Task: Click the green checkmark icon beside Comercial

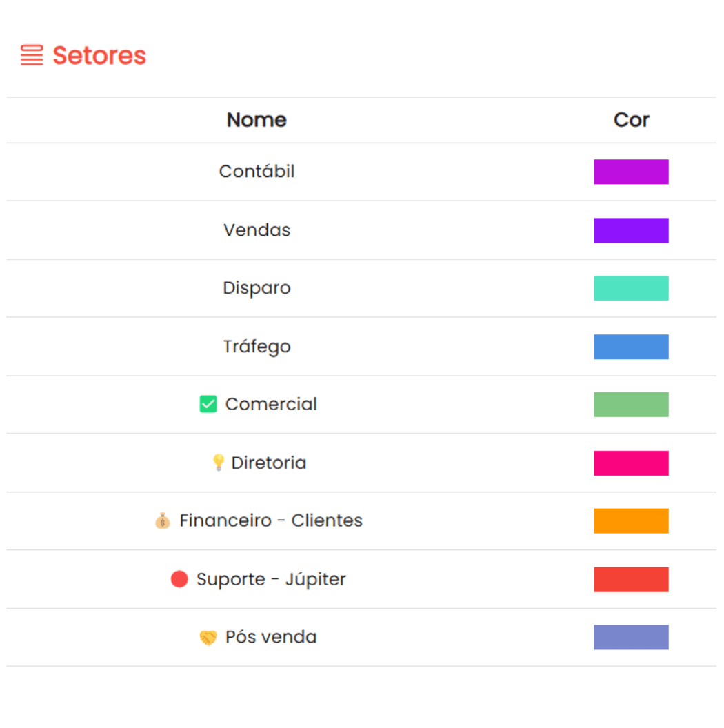Action: click(x=208, y=404)
